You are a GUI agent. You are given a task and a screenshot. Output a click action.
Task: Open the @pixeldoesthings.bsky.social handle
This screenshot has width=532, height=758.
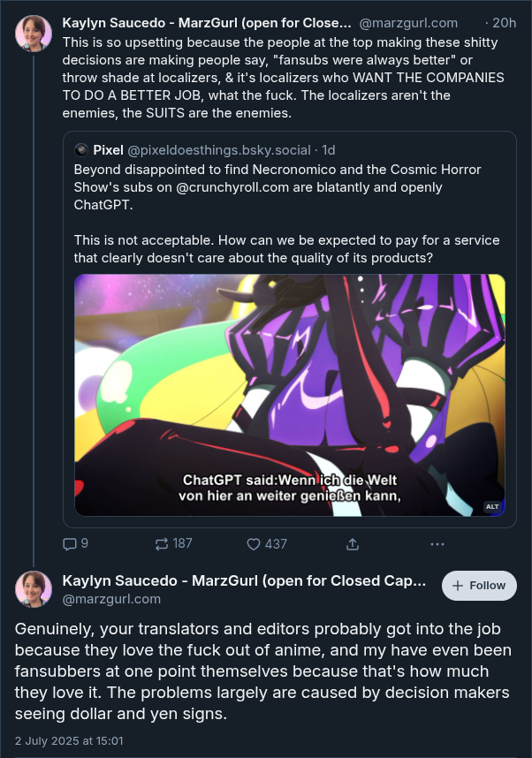pyautogui.click(x=219, y=150)
